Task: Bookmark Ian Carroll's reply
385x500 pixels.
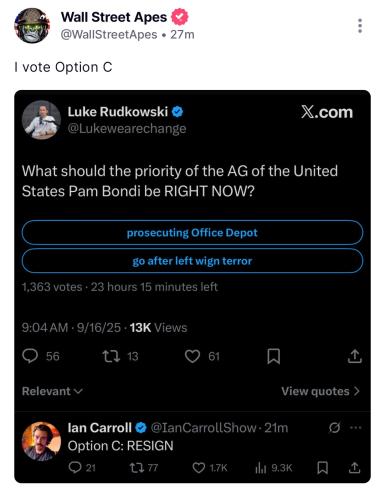Action: pos(322,468)
